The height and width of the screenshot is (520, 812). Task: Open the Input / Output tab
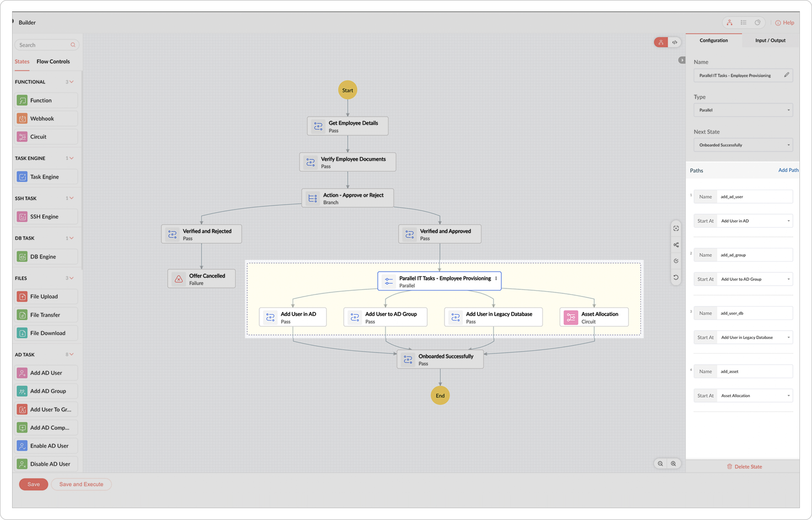(x=770, y=41)
